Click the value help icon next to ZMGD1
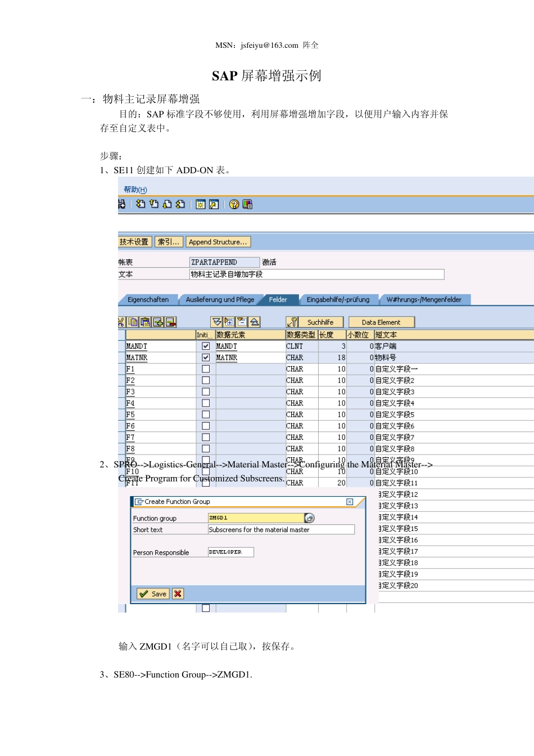 pos(309,518)
